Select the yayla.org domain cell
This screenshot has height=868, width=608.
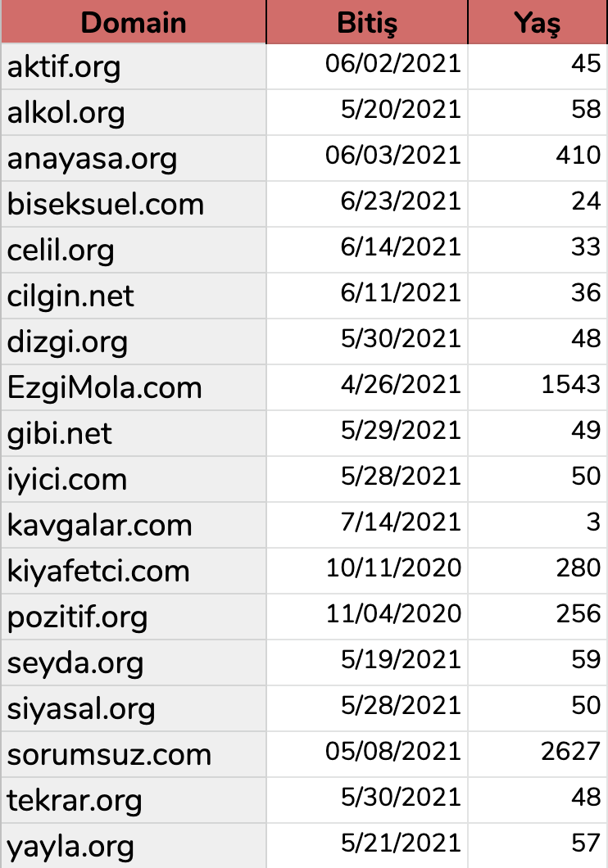[x=134, y=846]
